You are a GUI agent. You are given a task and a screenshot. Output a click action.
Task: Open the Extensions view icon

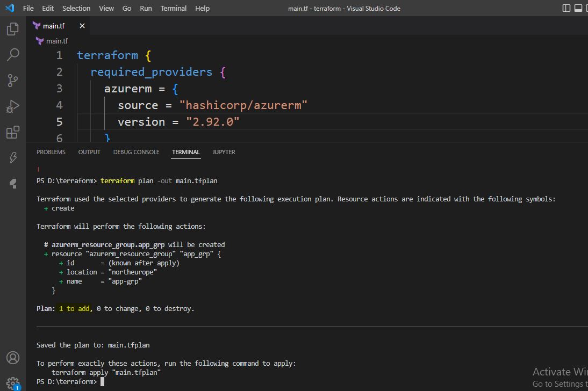coord(13,132)
